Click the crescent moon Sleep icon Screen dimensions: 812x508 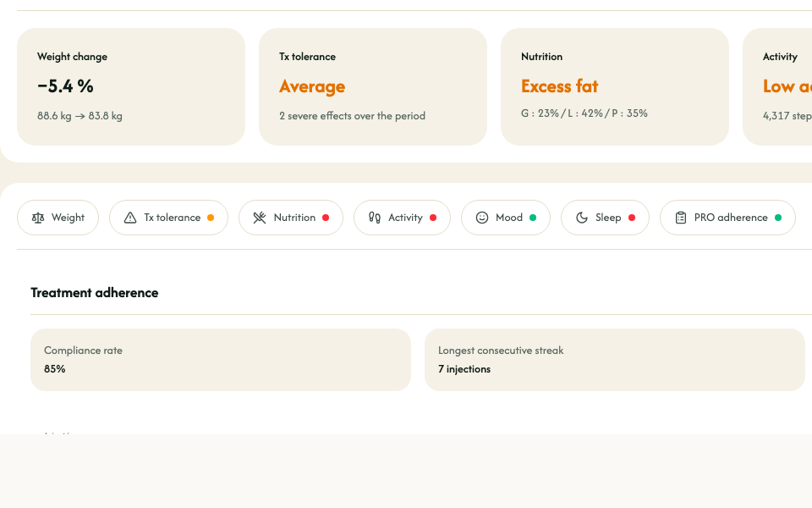(x=582, y=218)
